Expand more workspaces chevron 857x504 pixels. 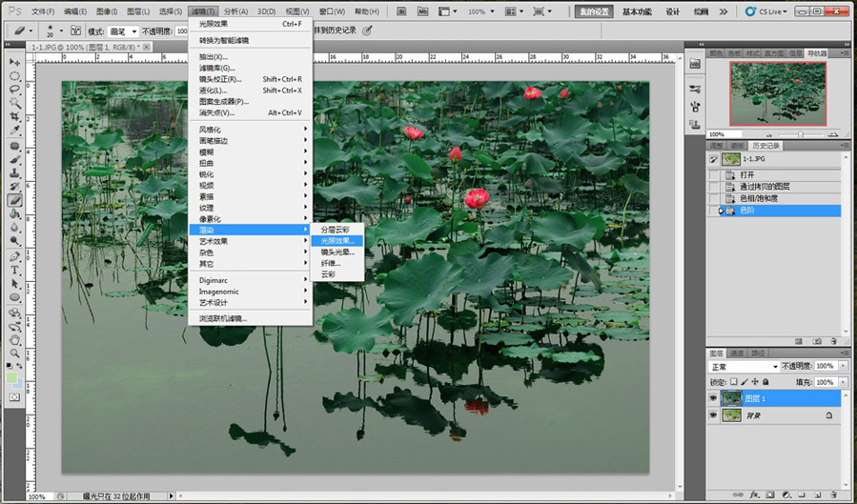point(724,11)
